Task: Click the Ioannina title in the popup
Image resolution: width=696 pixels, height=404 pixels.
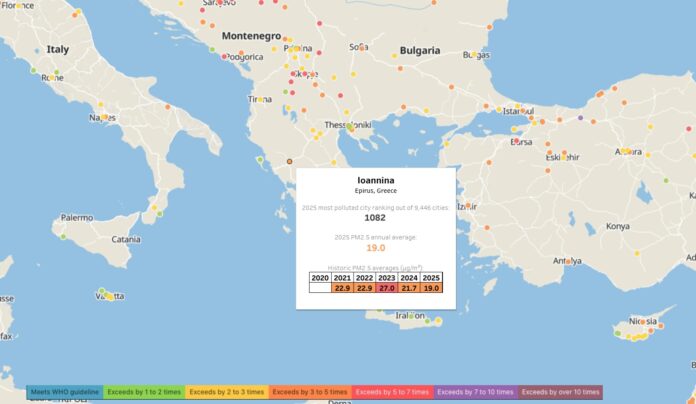Action: 376,181
